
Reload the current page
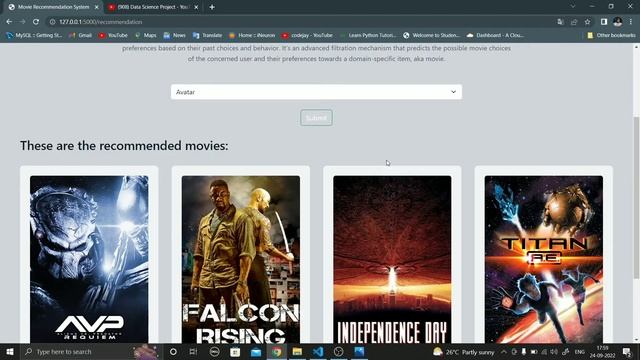36,22
